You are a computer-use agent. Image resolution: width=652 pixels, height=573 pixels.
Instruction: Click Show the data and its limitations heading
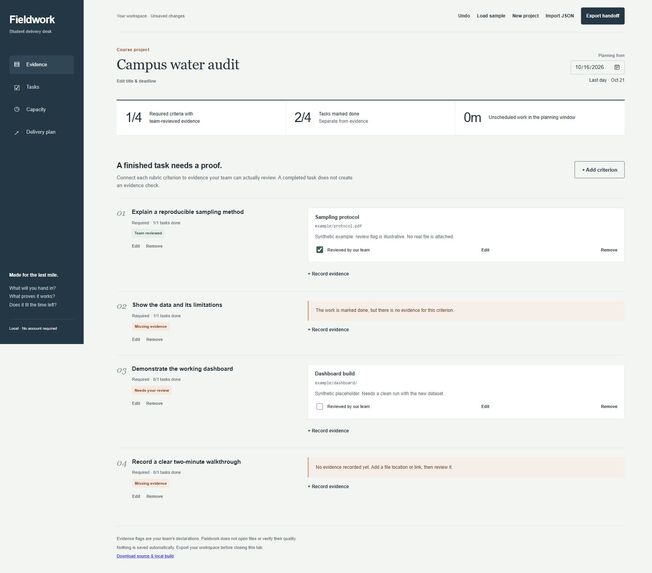tap(177, 305)
